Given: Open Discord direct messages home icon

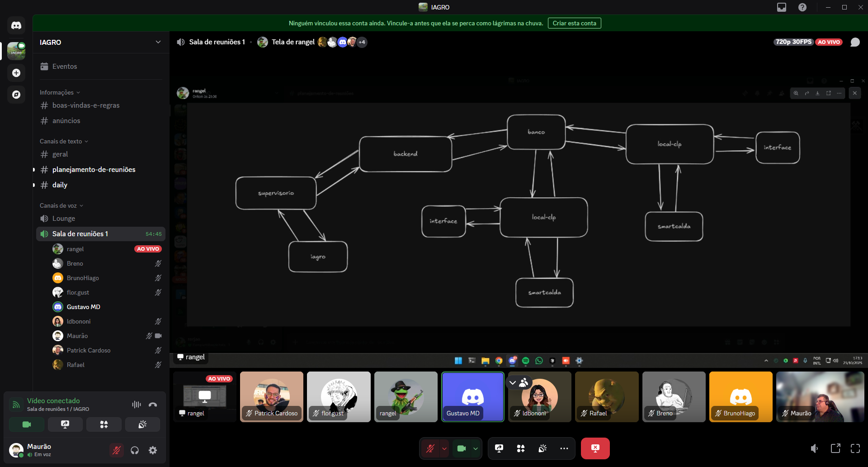Looking at the screenshot, I should 16,25.
